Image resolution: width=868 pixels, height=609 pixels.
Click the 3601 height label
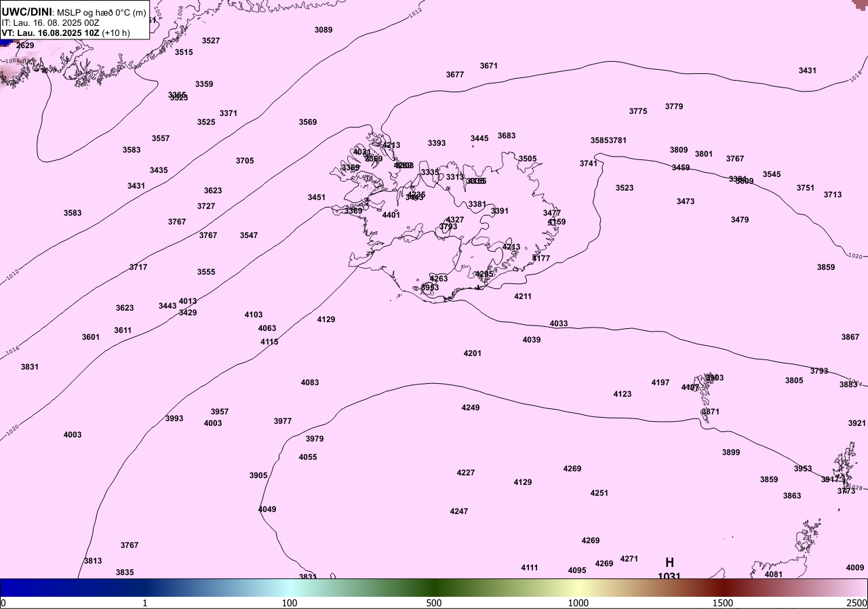click(x=91, y=337)
